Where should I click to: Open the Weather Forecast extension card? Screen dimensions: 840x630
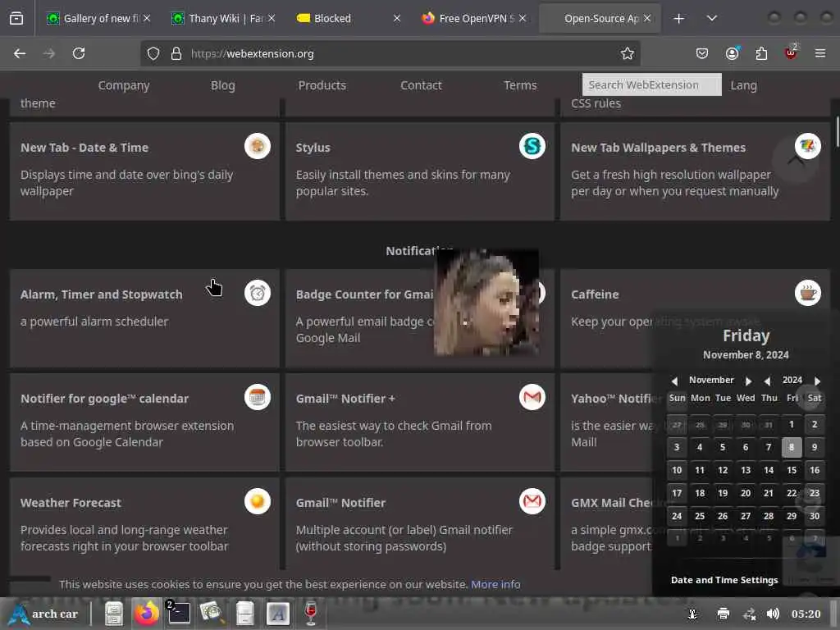144,523
